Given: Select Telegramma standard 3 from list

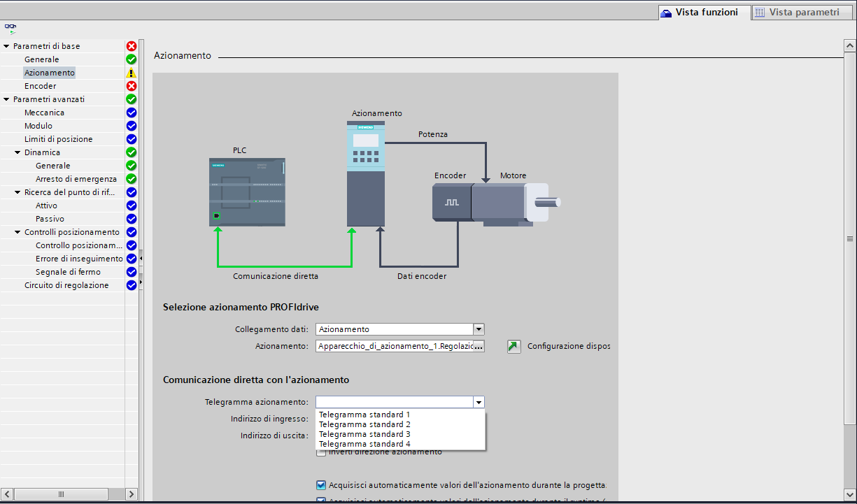Looking at the screenshot, I should [364, 434].
